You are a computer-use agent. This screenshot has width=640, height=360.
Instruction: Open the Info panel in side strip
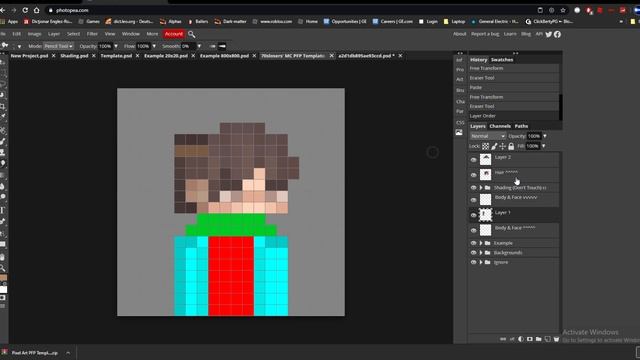459,60
